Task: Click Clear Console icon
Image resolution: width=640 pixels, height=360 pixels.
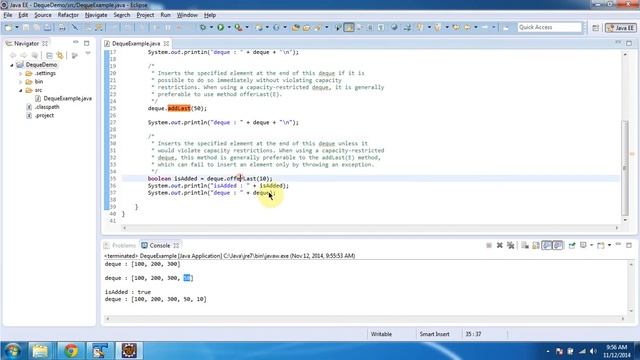Action: point(525,245)
